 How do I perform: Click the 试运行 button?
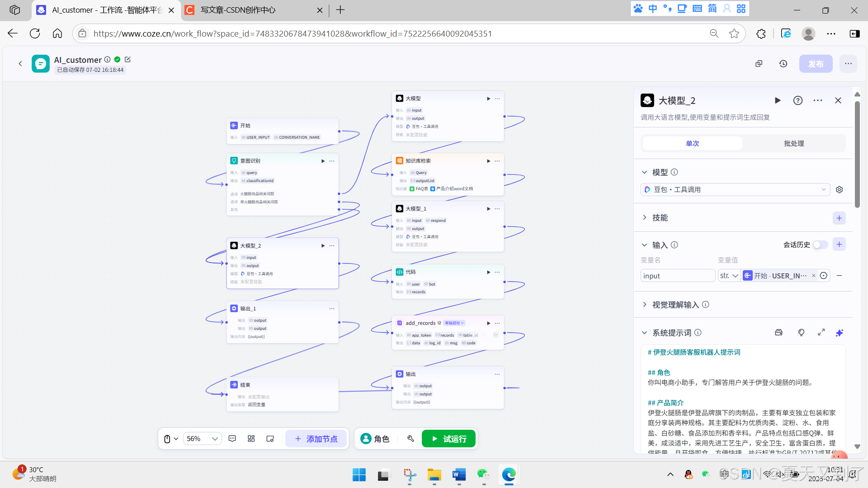(x=448, y=439)
